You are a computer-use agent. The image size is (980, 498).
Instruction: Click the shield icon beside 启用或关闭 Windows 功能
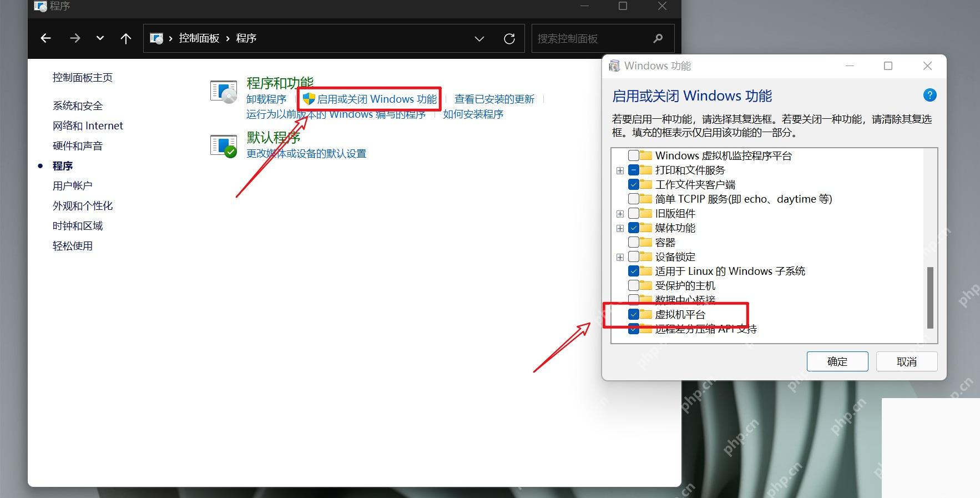coord(309,99)
